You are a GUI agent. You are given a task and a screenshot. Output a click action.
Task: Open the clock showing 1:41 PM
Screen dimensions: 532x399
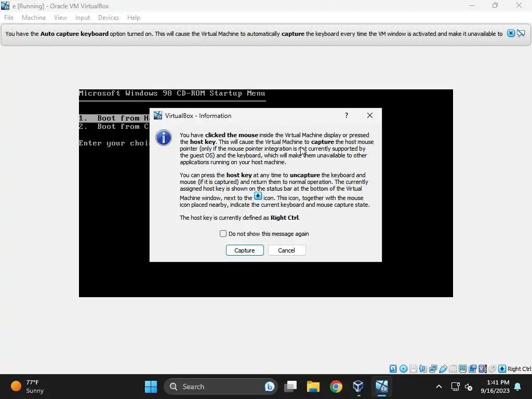[x=495, y=387]
